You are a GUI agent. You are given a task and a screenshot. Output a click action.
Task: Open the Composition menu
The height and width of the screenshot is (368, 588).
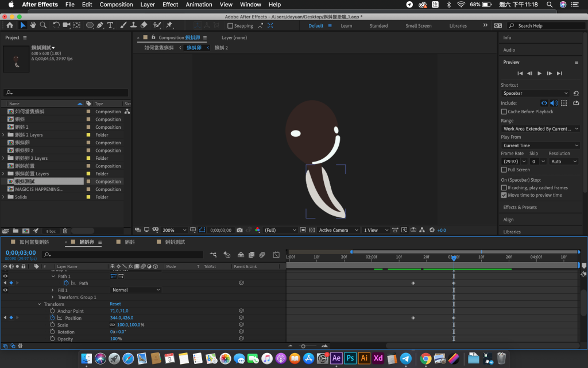click(x=116, y=5)
